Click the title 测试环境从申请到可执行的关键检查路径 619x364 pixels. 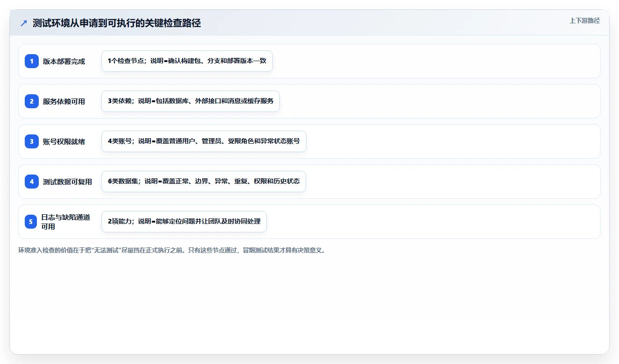[x=117, y=23]
